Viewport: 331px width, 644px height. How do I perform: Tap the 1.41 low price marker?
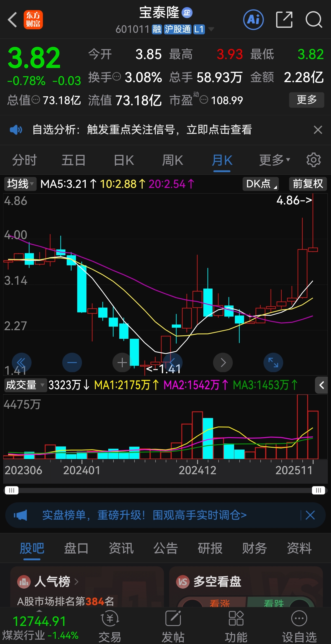(163, 369)
